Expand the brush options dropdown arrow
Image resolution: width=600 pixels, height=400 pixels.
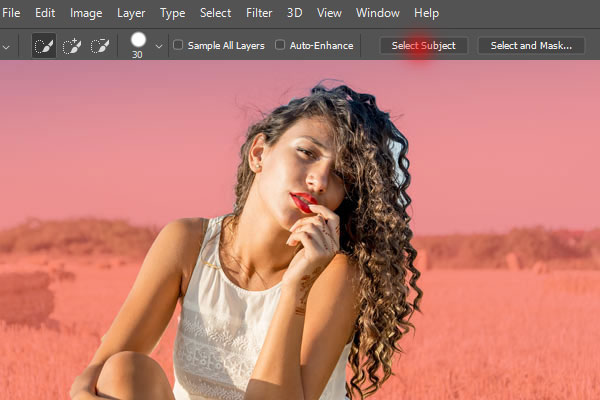pos(159,46)
